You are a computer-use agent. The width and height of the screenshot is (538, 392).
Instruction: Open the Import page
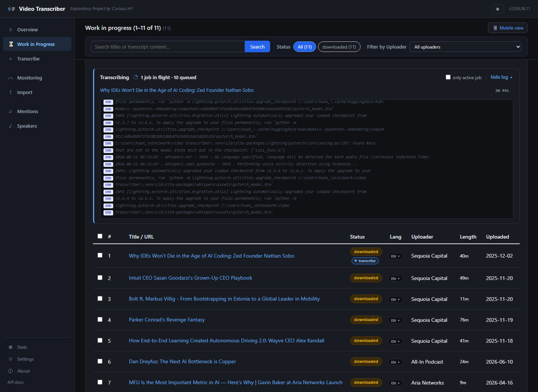pos(37,92)
